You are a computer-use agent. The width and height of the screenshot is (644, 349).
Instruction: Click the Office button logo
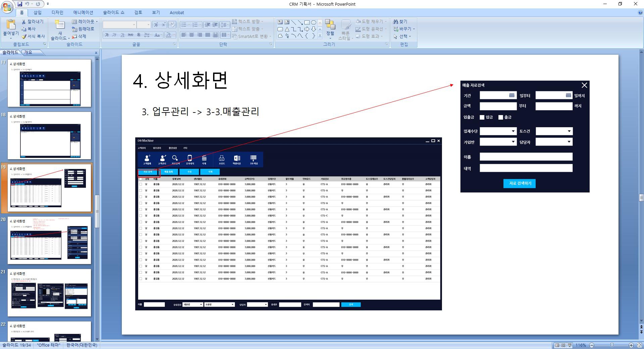[7, 7]
